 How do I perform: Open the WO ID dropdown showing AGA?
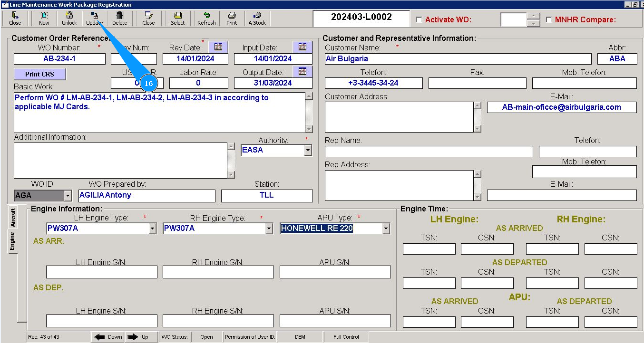click(68, 195)
